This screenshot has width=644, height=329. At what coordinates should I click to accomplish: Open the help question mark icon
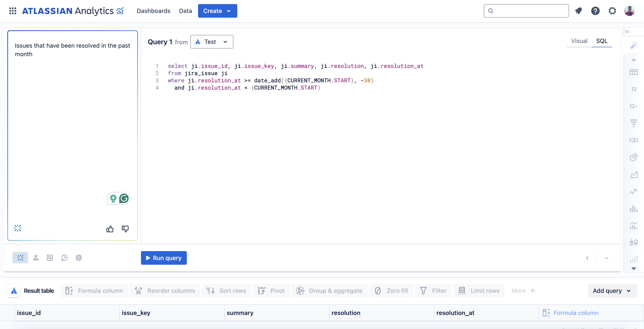point(595,11)
